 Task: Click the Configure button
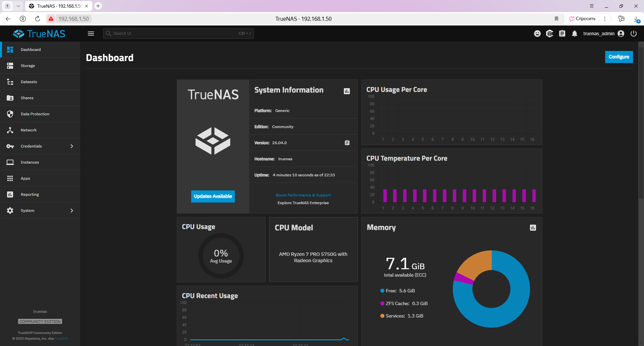point(619,57)
